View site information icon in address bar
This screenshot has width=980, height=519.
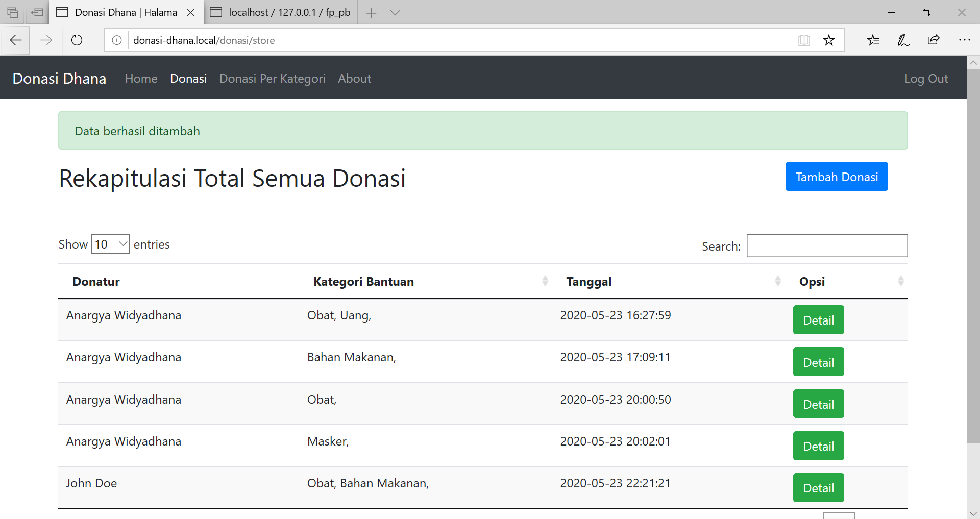click(x=117, y=40)
